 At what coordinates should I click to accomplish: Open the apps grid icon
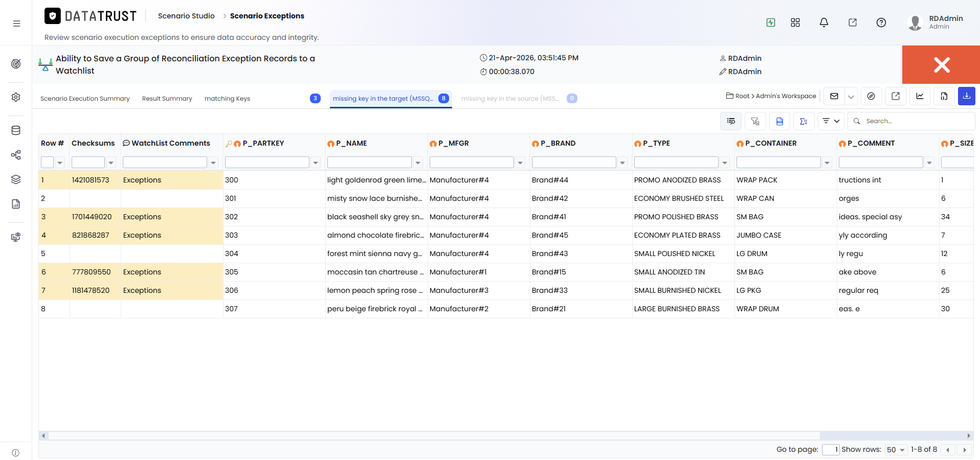click(795, 22)
